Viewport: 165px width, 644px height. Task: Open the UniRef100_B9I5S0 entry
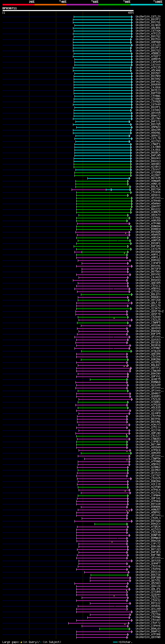[148, 39]
